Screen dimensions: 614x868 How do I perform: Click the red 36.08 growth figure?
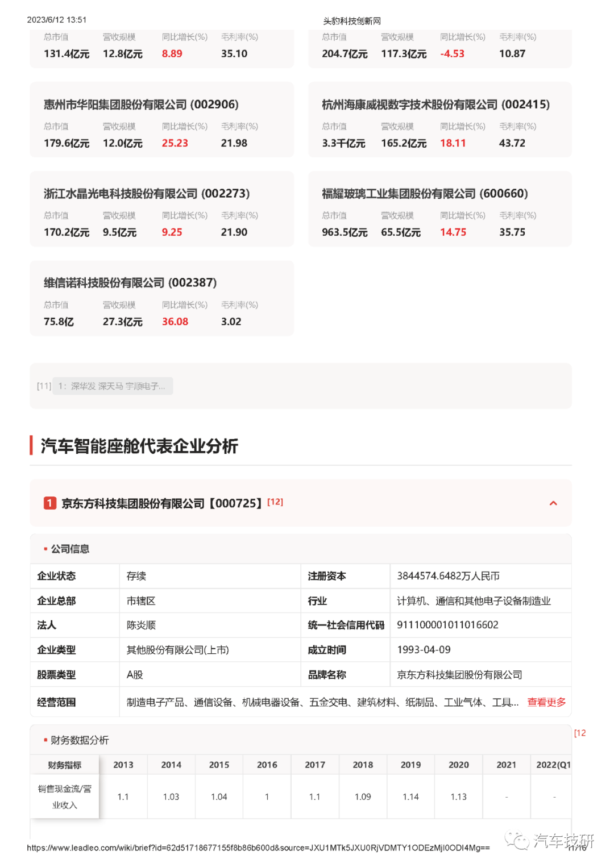click(x=175, y=322)
